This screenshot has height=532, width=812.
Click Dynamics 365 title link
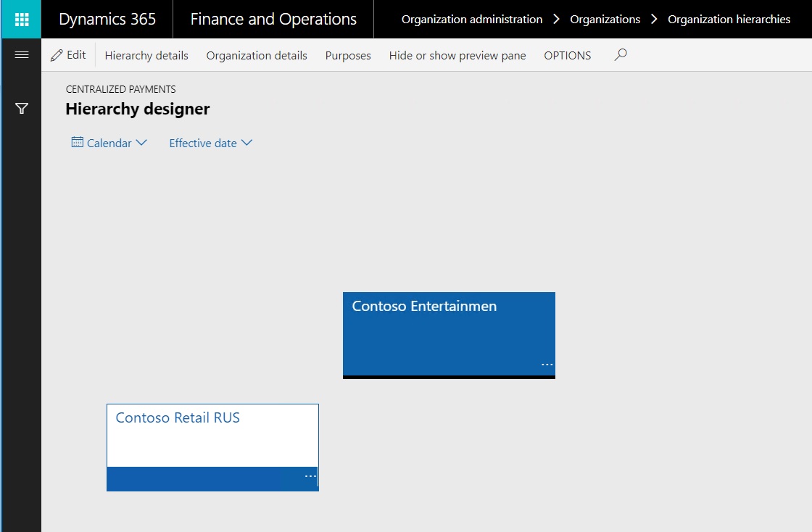[x=107, y=19]
